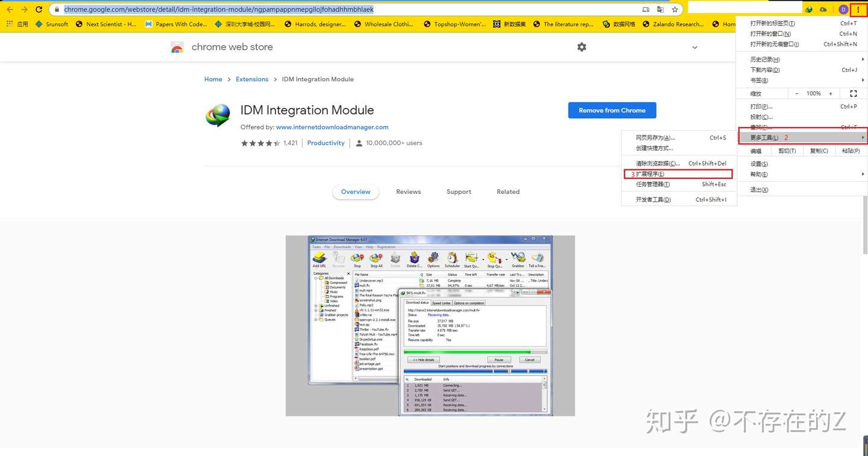Open the Next Scientist bookmark
Image resolution: width=868 pixels, height=456 pixels.
[x=106, y=24]
